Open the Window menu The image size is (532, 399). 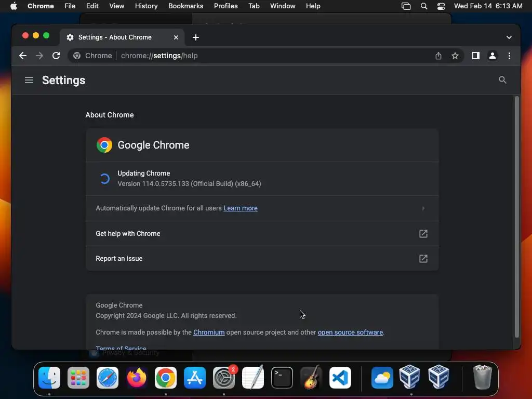pos(283,6)
